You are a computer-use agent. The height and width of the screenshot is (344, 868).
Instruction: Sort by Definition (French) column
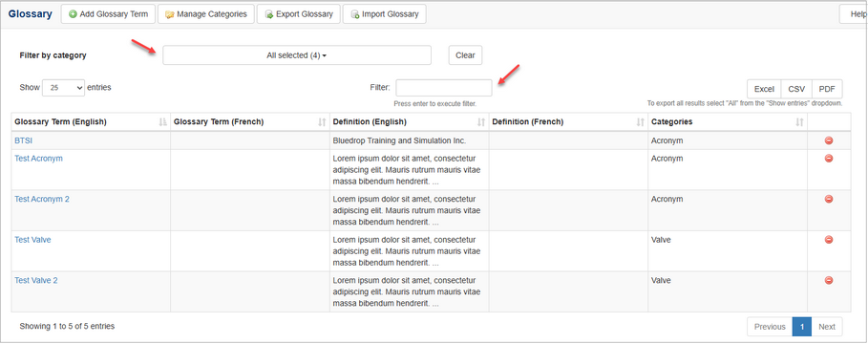coord(568,122)
